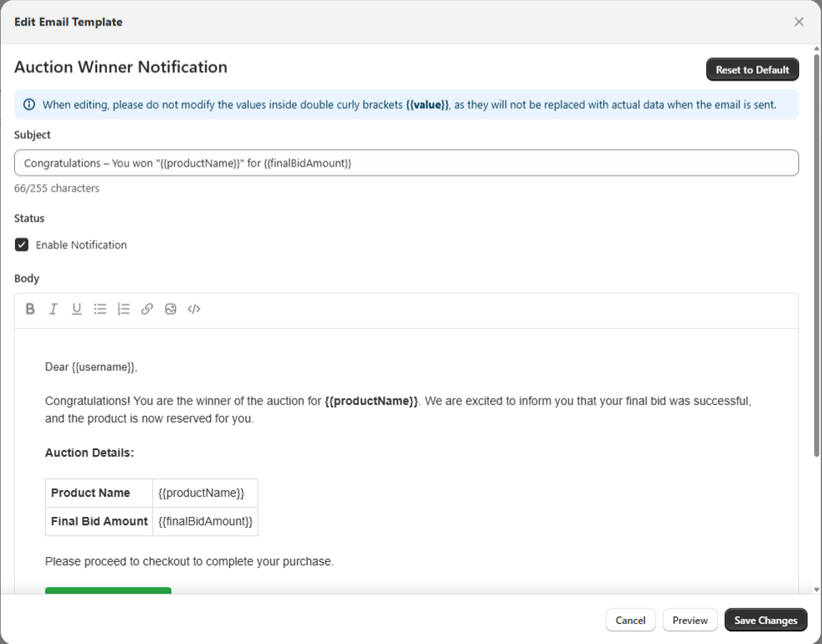This screenshot has height=644, width=822.
Task: Cancel editing the template
Action: pos(630,620)
